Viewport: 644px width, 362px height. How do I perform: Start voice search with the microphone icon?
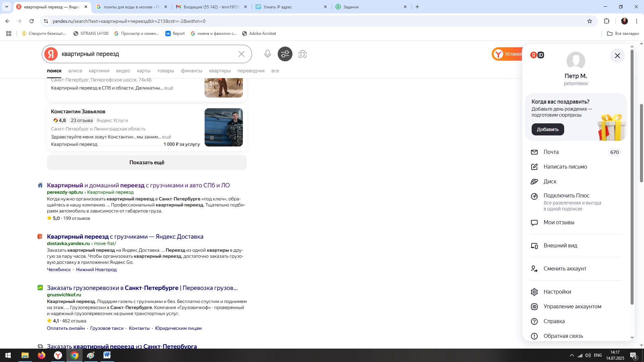pos(267,54)
